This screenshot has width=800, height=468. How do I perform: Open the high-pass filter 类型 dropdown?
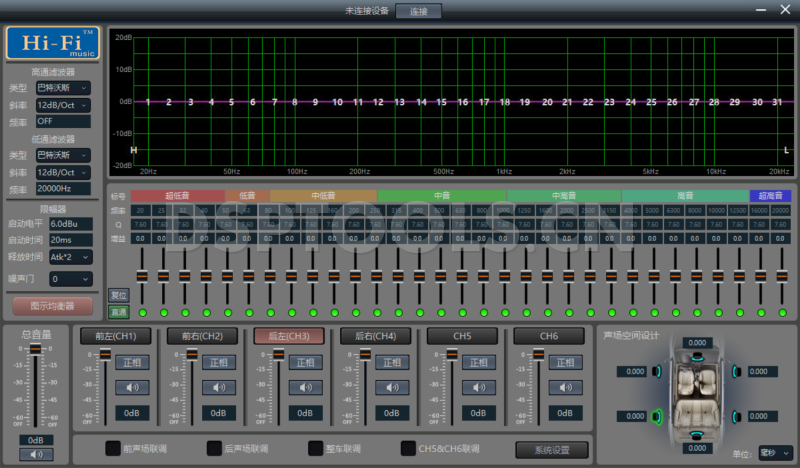coord(62,88)
